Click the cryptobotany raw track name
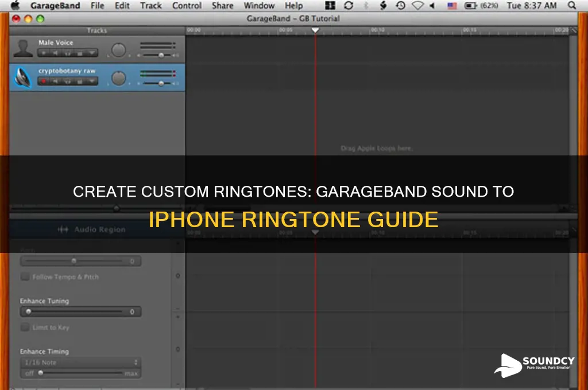588x390 pixels. (67, 71)
